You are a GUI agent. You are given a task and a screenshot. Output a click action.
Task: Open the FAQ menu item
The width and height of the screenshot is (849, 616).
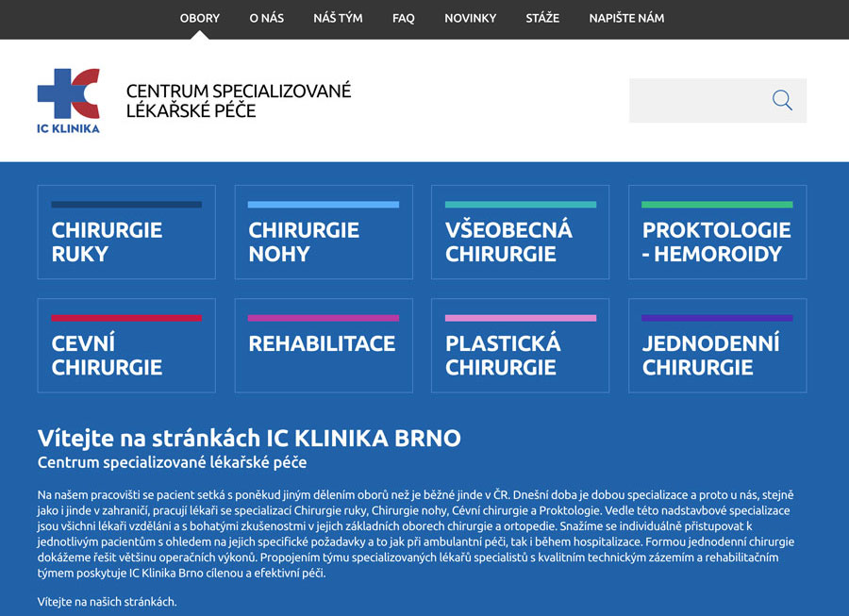click(x=404, y=19)
